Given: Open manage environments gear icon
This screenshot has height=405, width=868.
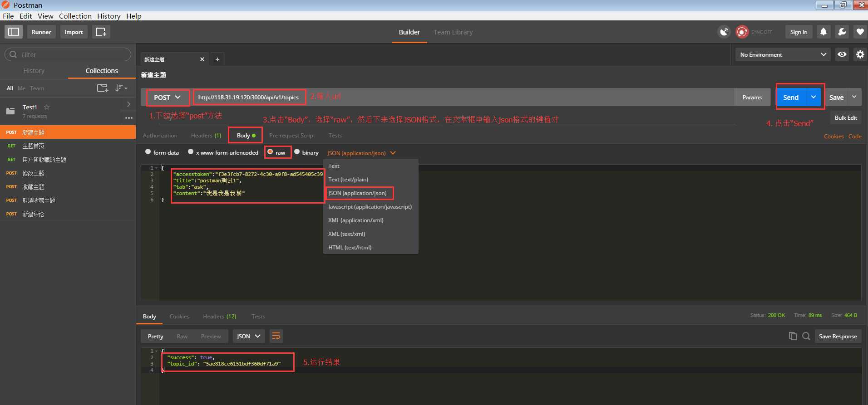Looking at the screenshot, I should [x=860, y=54].
